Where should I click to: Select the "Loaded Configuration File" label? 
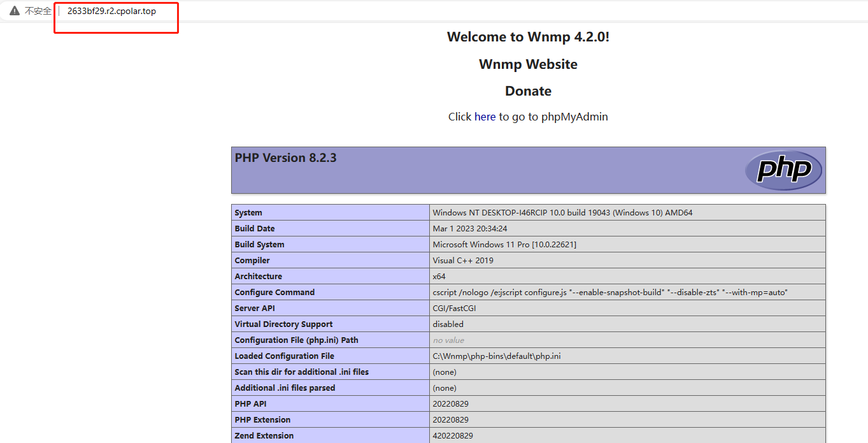[x=284, y=356]
